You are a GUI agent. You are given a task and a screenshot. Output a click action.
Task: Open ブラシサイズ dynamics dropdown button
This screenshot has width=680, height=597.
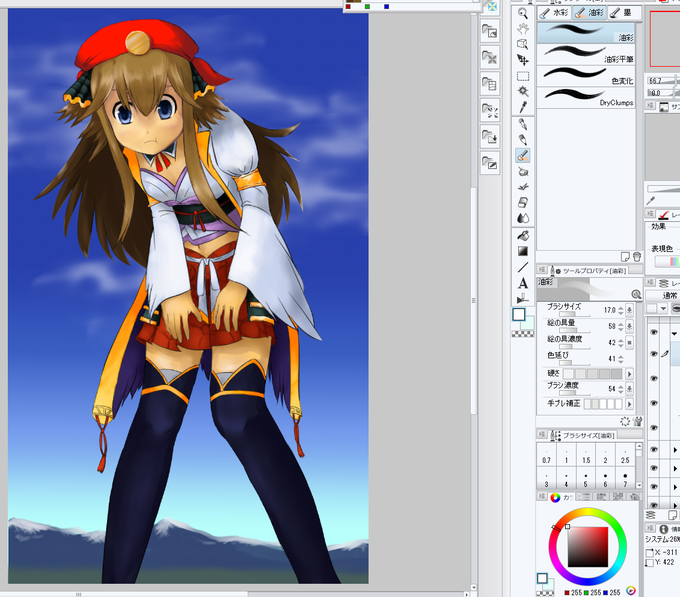[630, 310]
